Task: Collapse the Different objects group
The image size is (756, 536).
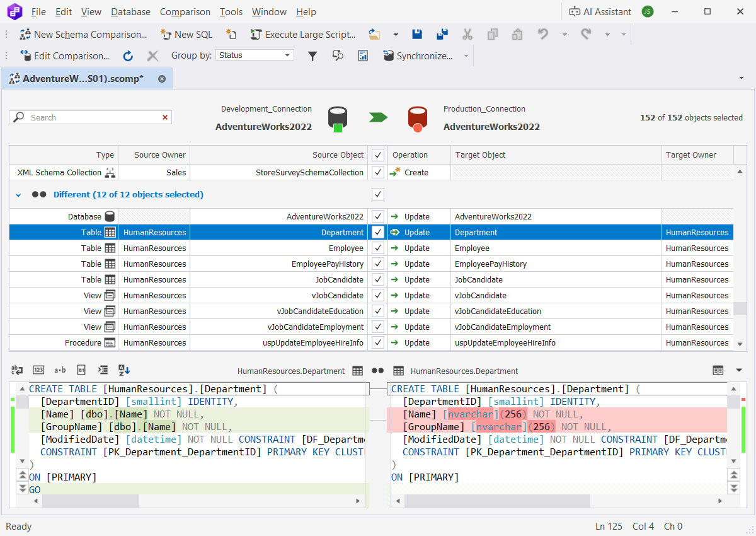Action: pos(18,195)
